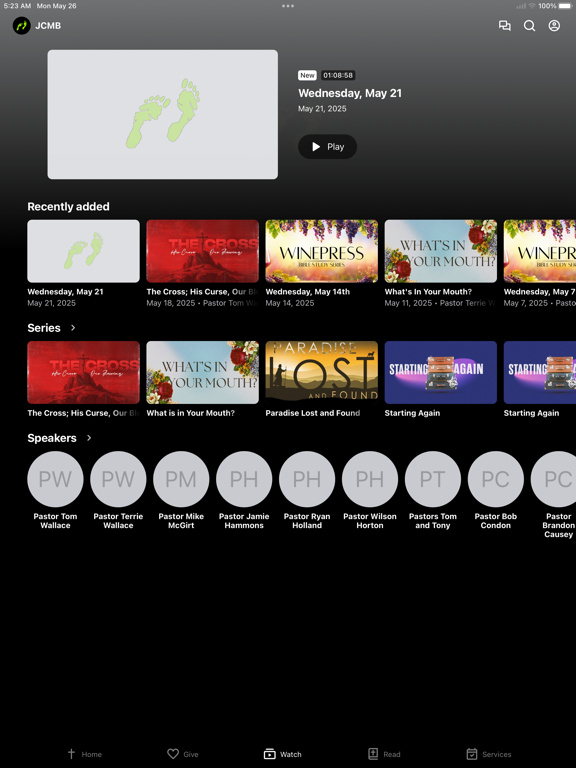Select speaker Pastor Terrie Wallace avatar

point(118,479)
